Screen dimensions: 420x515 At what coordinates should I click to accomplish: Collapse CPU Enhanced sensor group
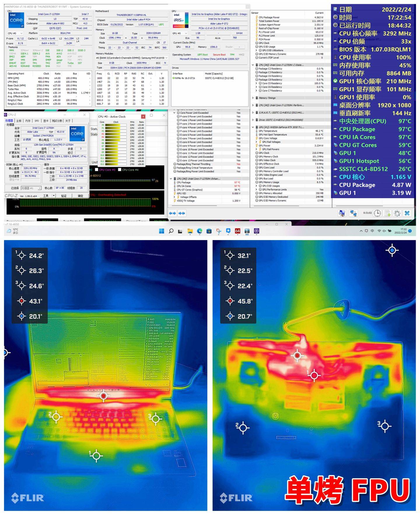pos(171,179)
